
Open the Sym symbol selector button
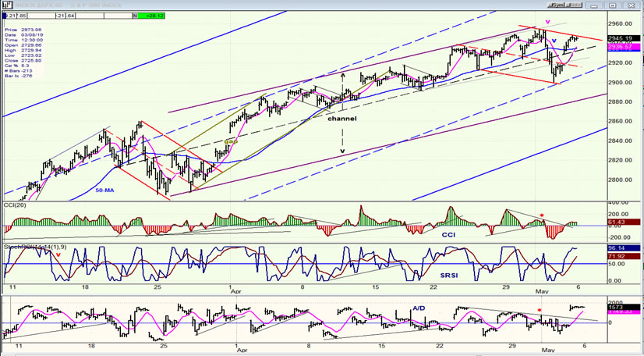556,5
